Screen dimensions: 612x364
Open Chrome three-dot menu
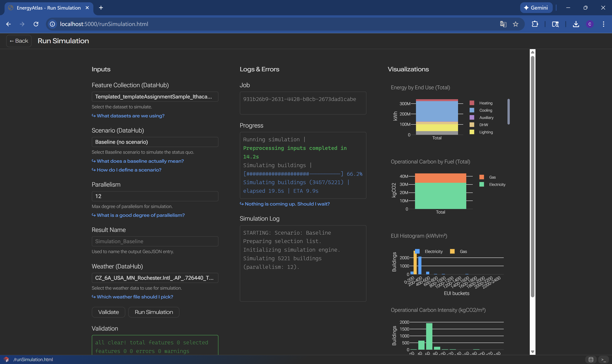[x=603, y=24]
